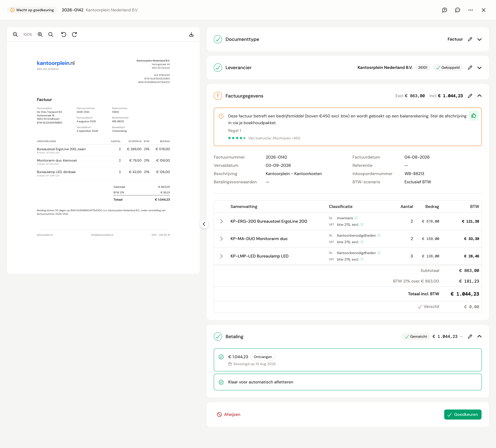Expand the KP-ERG-200 Bureaustoel line

[221, 221]
